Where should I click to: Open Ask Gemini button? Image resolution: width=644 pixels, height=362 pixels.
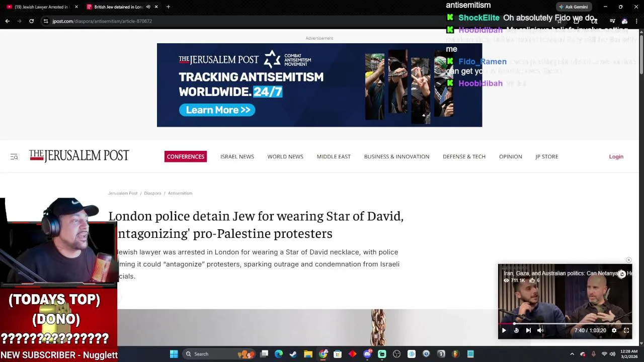point(573,7)
